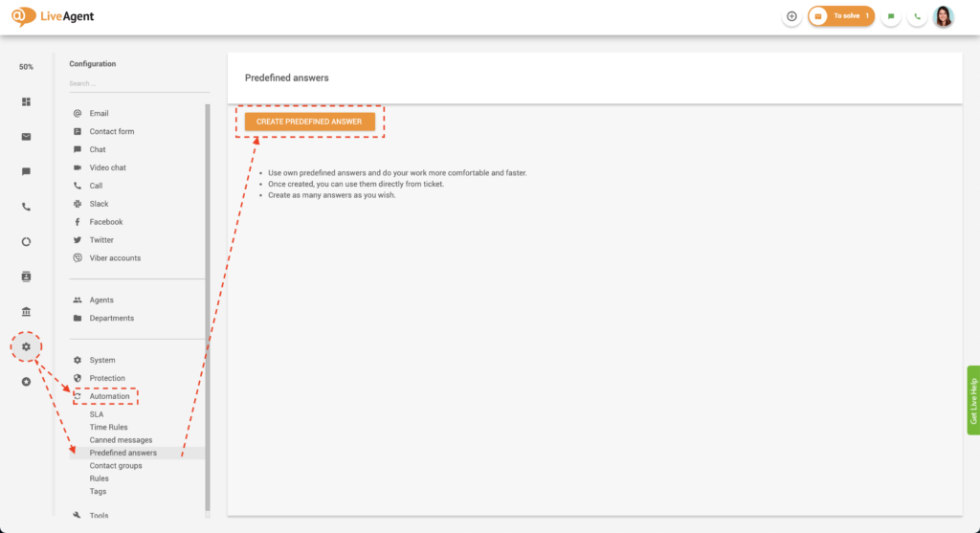This screenshot has height=533, width=980.
Task: Click the configuration Search field
Action: click(138, 84)
